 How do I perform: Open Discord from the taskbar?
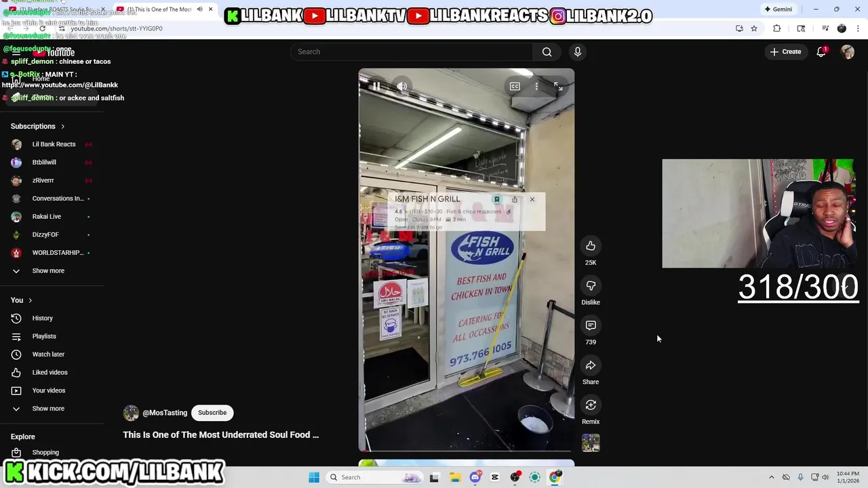coord(475,477)
